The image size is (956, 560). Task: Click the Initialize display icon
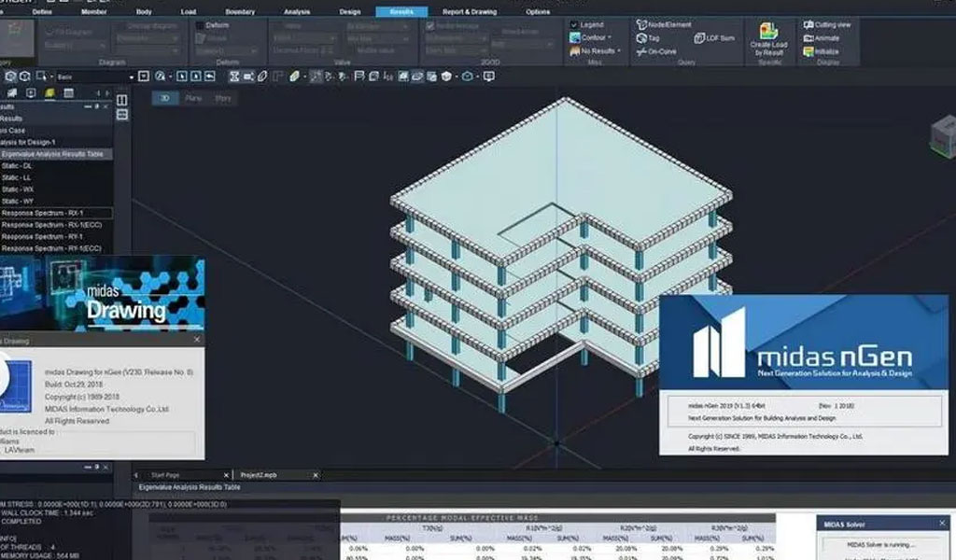[x=808, y=51]
